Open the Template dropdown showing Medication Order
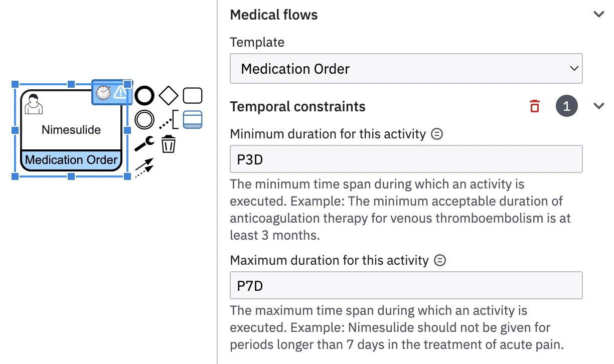 coord(406,69)
